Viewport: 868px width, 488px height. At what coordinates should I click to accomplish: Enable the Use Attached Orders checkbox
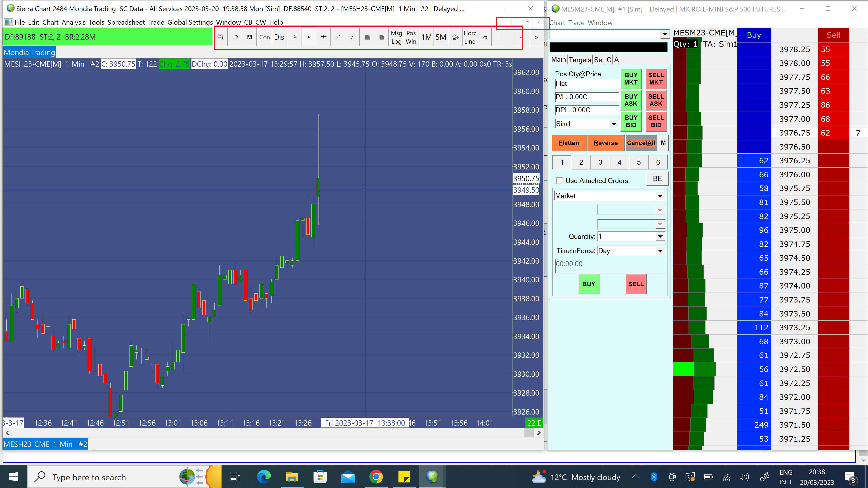[x=560, y=181]
